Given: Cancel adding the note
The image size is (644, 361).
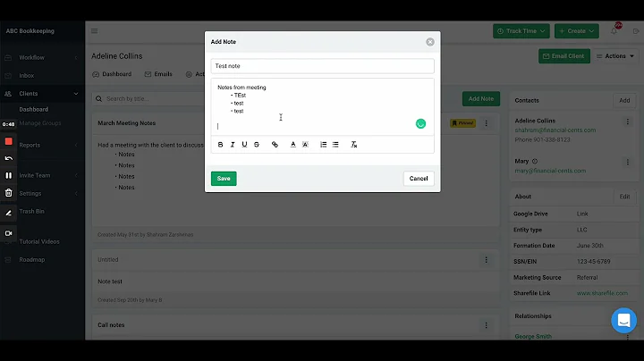Looking at the screenshot, I should tap(419, 179).
